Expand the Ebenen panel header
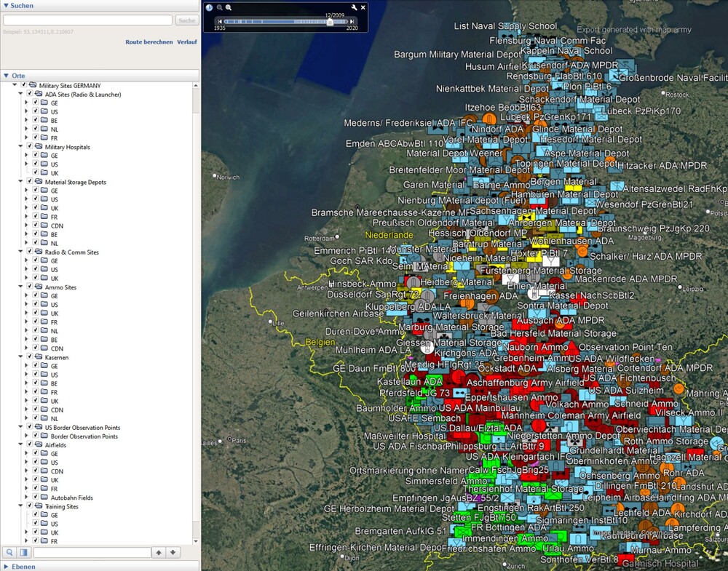The image size is (728, 571). point(100,567)
